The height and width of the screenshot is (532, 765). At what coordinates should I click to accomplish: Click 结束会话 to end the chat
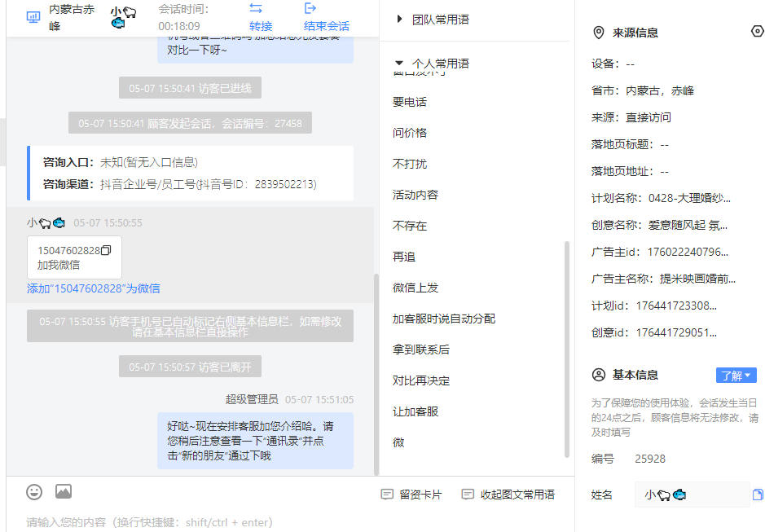click(x=327, y=26)
